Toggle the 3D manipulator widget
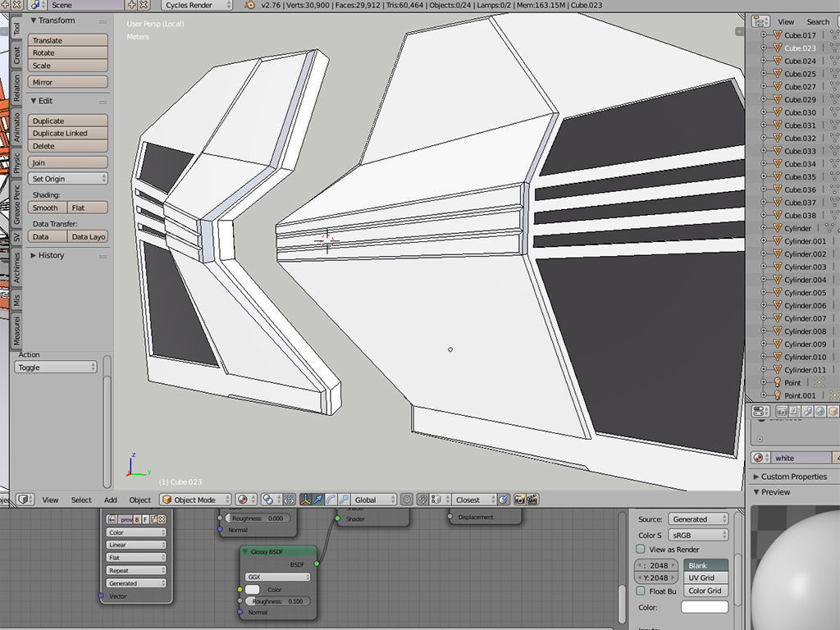This screenshot has height=630, width=840. point(305,500)
